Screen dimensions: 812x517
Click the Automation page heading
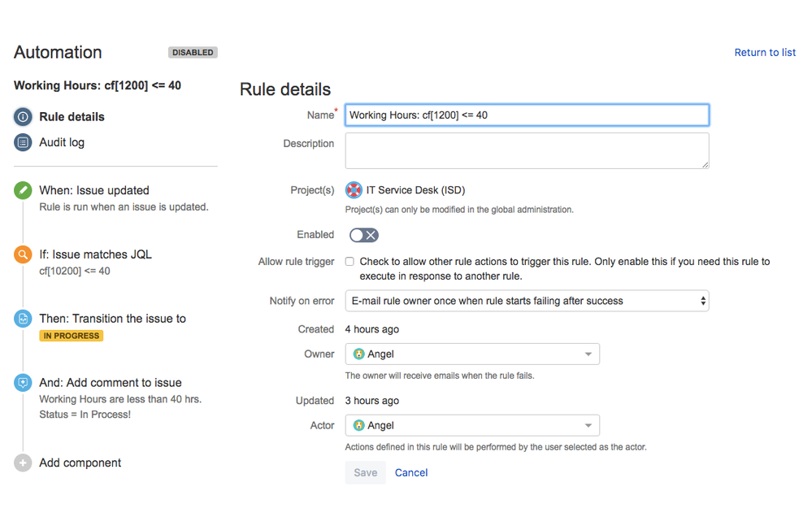pyautogui.click(x=58, y=52)
